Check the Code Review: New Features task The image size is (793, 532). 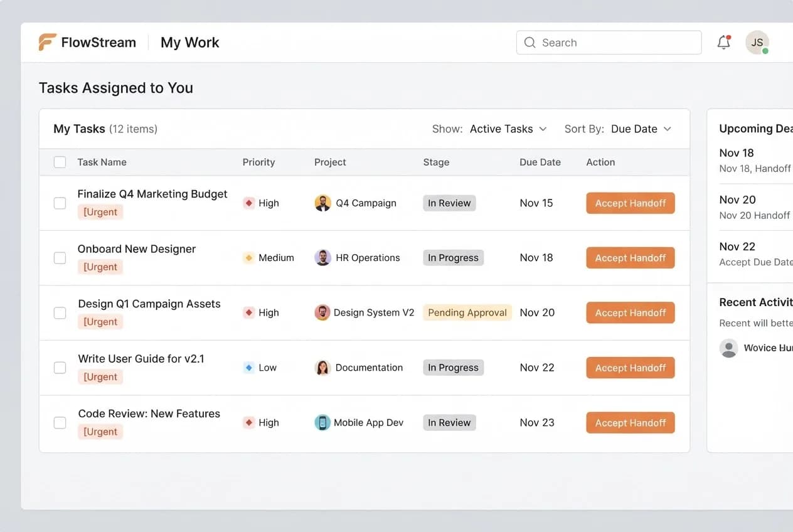[60, 422]
